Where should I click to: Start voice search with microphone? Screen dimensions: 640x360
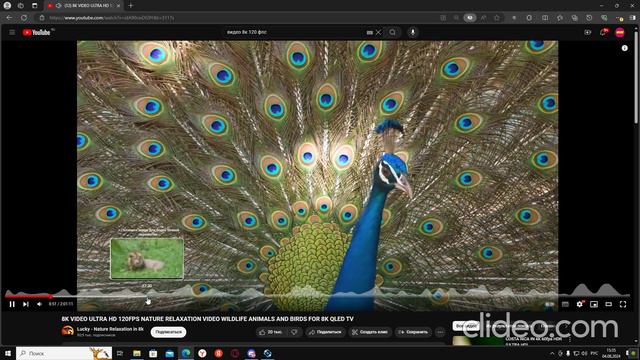click(x=413, y=32)
